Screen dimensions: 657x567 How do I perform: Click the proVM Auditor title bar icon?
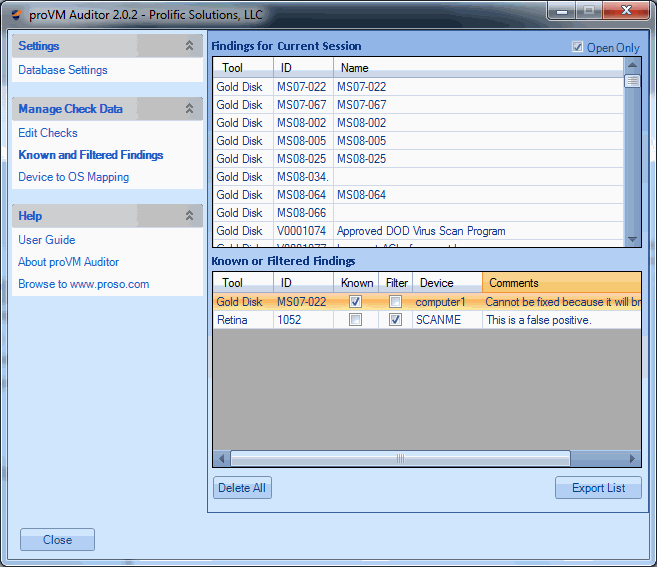pos(17,15)
